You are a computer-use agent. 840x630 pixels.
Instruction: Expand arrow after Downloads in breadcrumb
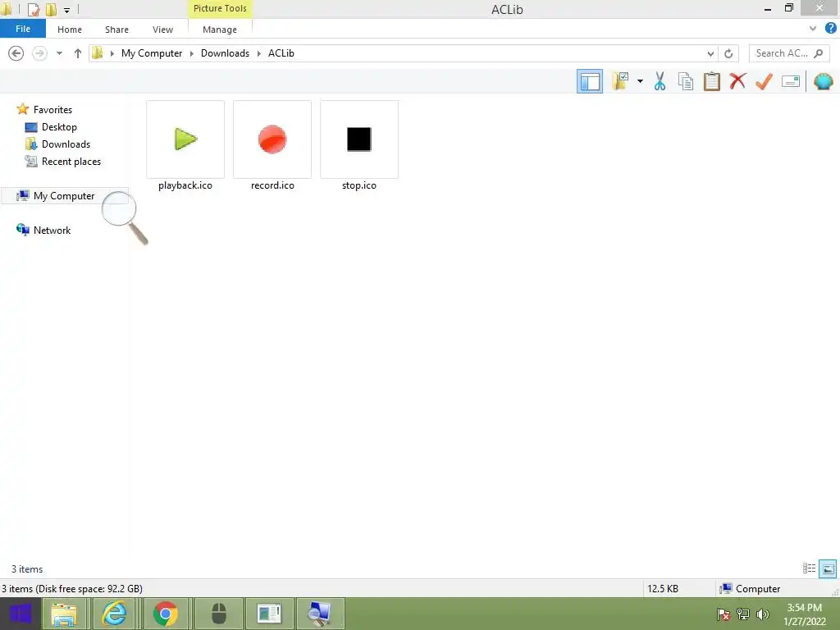click(258, 53)
